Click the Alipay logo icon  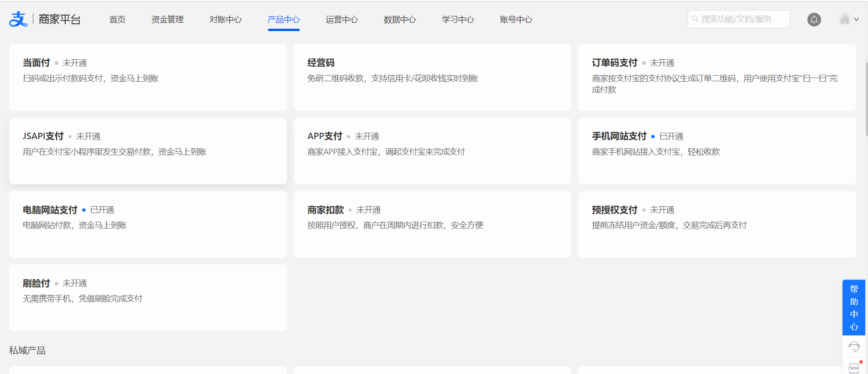[x=18, y=19]
